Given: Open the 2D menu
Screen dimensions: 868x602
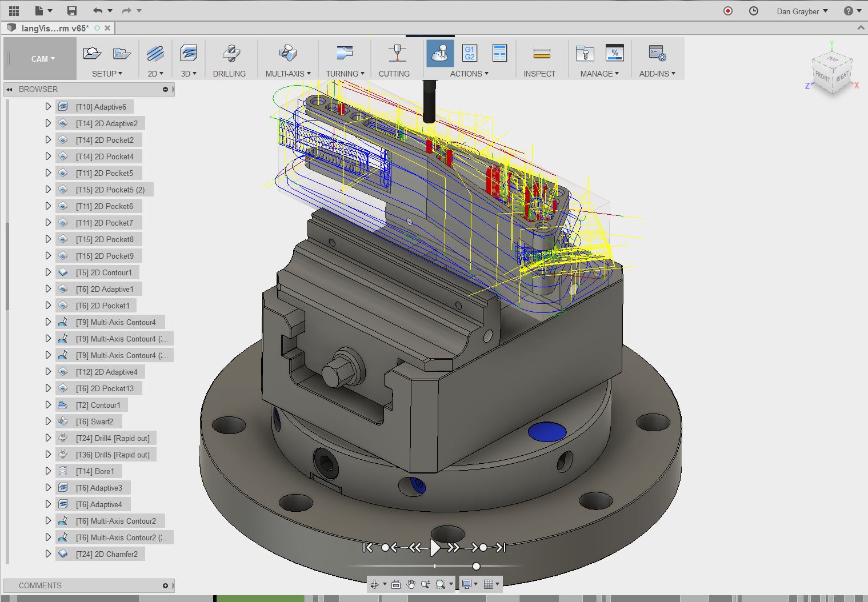Looking at the screenshot, I should point(155,74).
